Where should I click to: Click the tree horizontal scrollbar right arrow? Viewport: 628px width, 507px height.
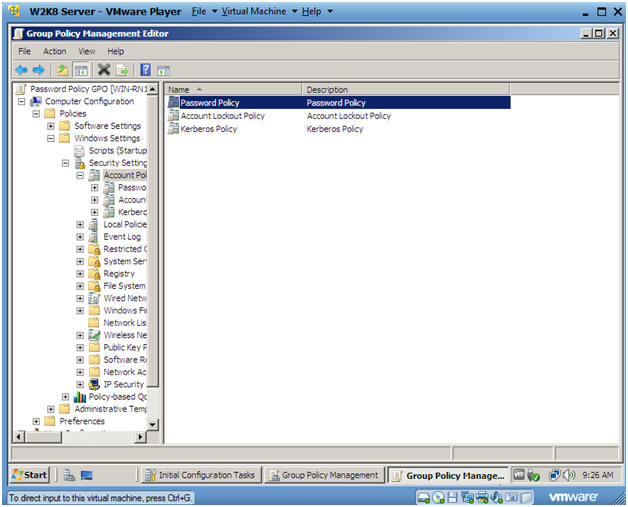pos(140,437)
